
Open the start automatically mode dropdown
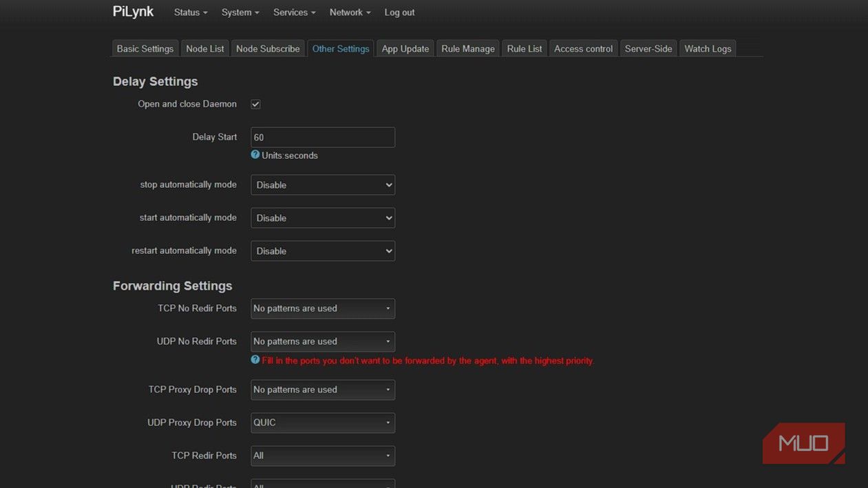click(x=323, y=218)
